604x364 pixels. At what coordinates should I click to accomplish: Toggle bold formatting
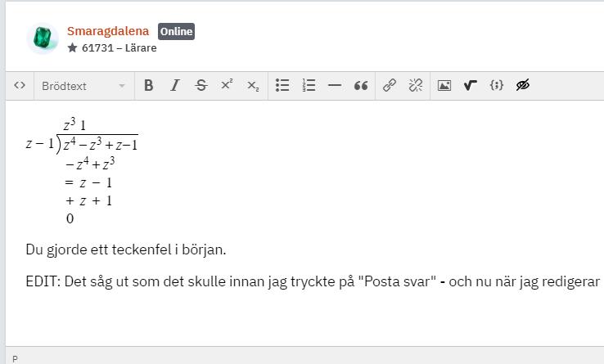click(x=148, y=85)
